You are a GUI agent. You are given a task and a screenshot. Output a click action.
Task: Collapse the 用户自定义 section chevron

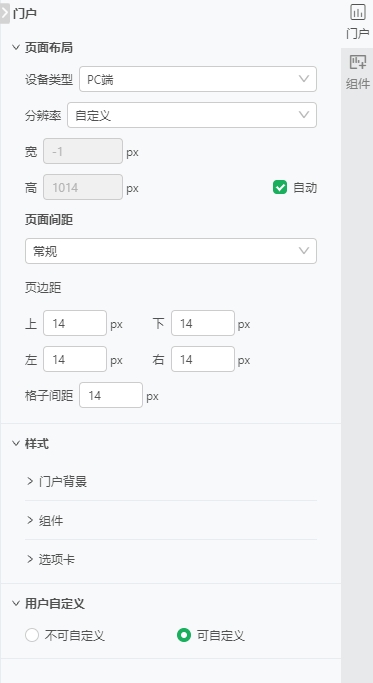16,603
